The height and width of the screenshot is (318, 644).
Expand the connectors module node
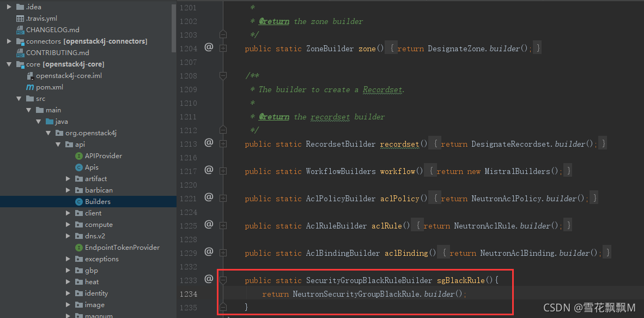pos(9,41)
